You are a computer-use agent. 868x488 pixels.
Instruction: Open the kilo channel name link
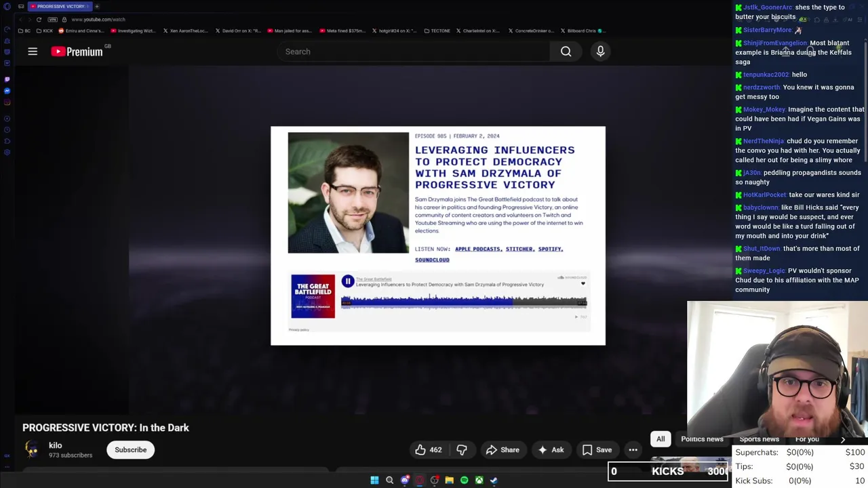(x=56, y=445)
